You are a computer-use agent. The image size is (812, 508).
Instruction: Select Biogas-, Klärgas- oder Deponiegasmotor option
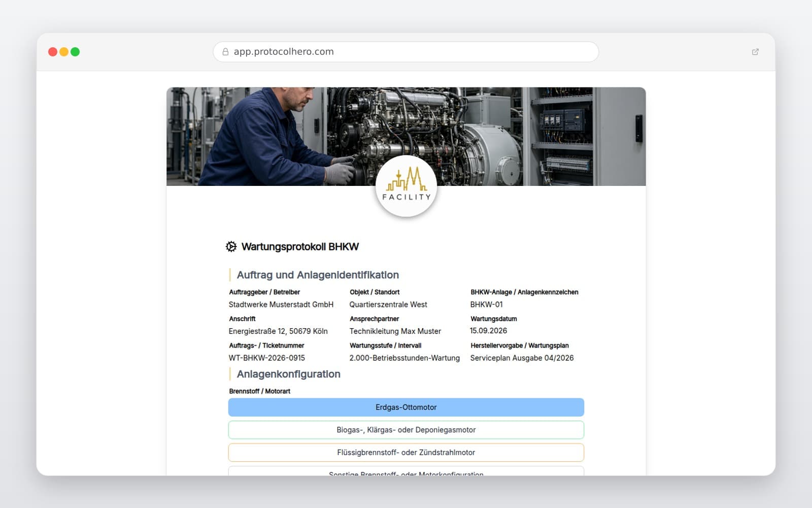click(406, 430)
